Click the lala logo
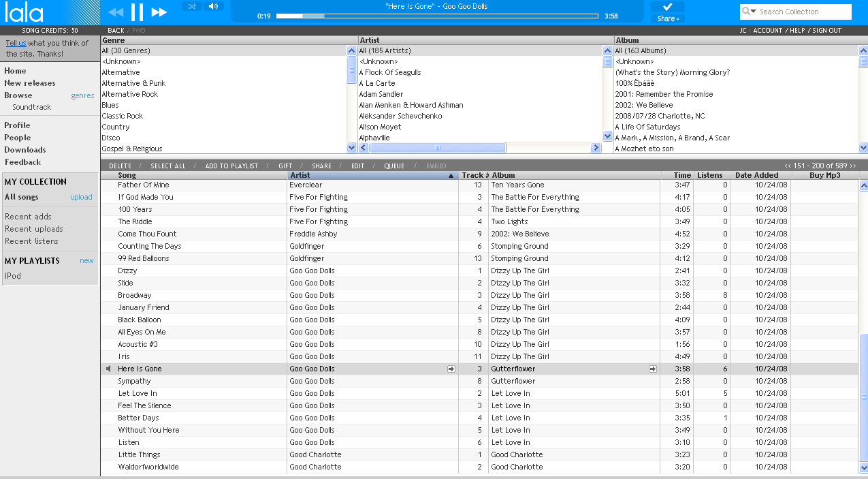This screenshot has height=479, width=868. (25, 12)
